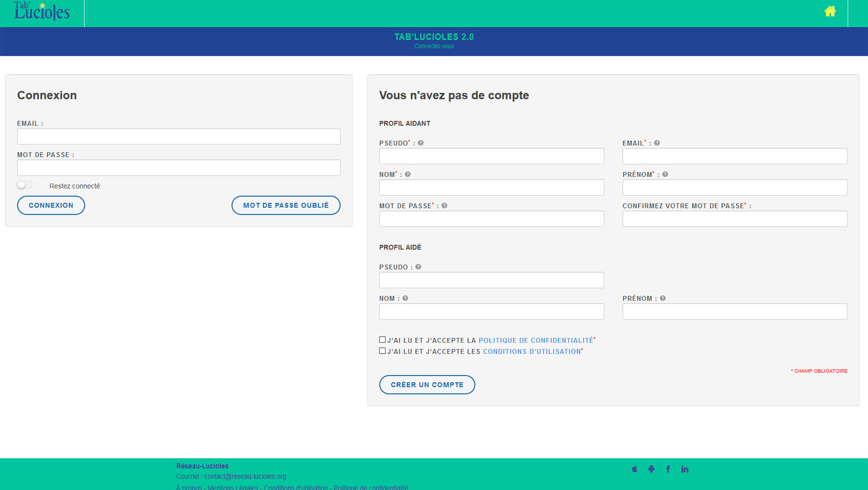Focus the Connexion Email field
Viewport: 868px width, 490px height.
179,136
